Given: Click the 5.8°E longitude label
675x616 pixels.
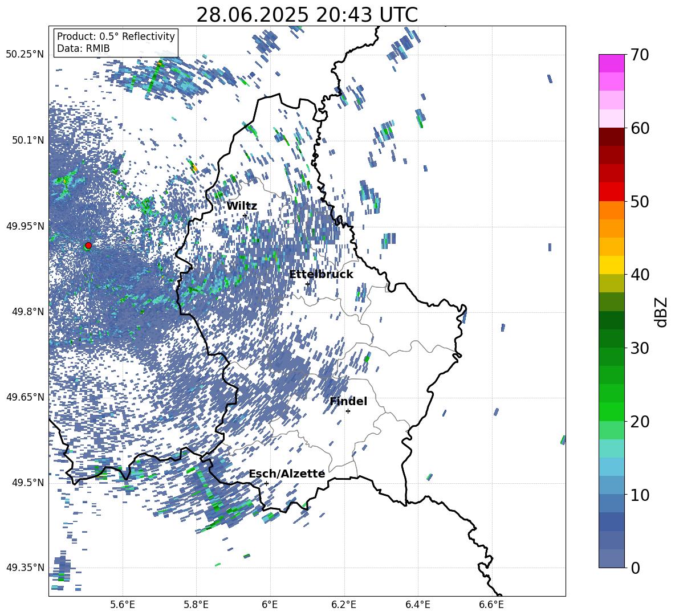Looking at the screenshot, I should click(196, 605).
